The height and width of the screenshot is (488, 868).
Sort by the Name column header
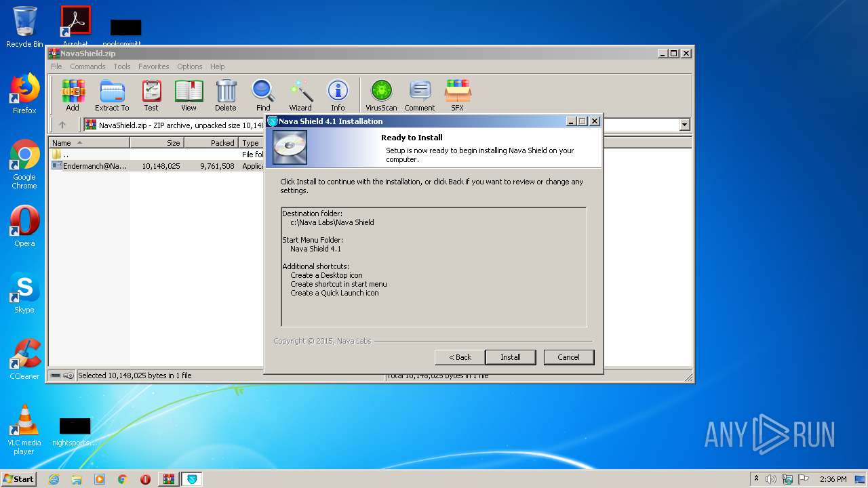point(89,143)
